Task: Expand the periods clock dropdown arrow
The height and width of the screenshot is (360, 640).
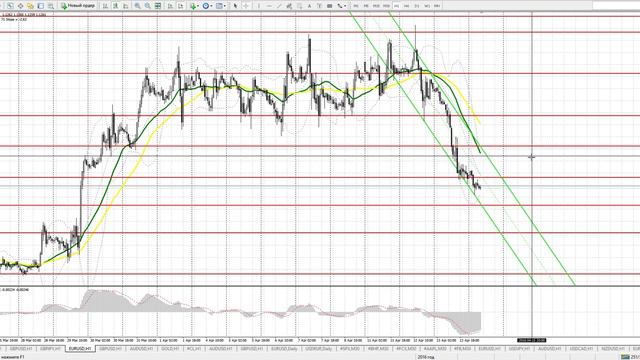Action: 211,6
